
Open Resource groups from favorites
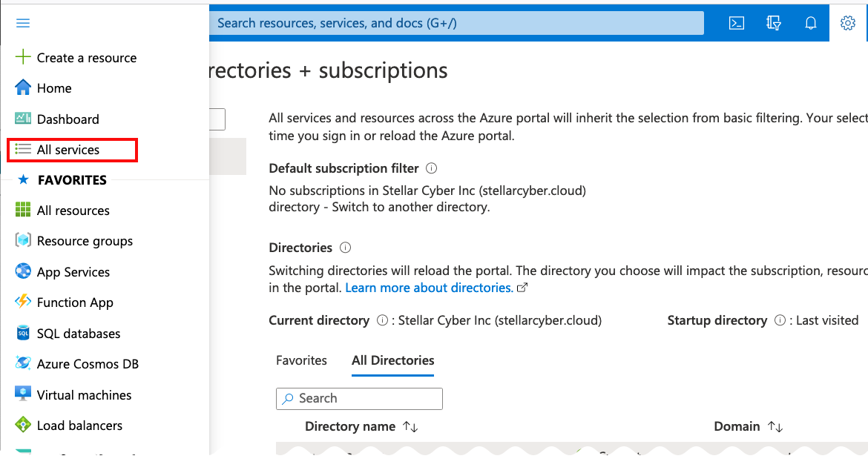pos(85,241)
